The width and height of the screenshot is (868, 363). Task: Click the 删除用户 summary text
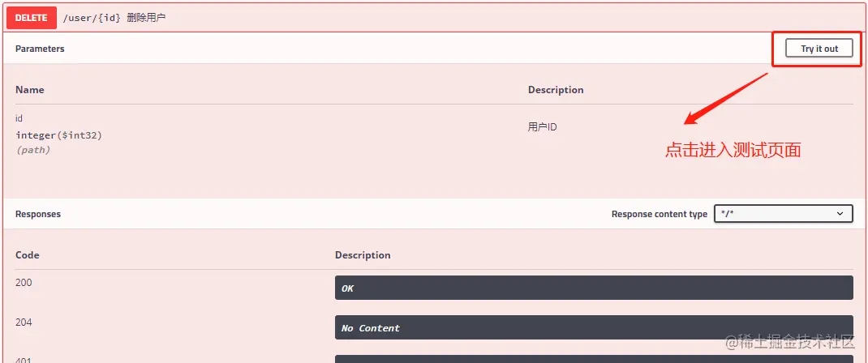coord(146,18)
